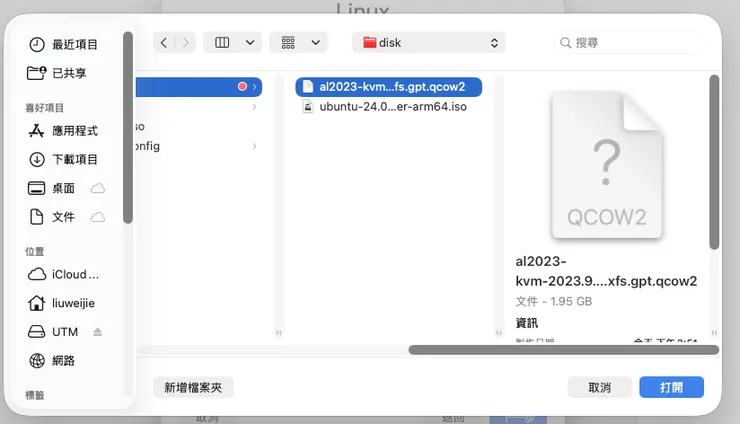Click the Cancel (取消) button
This screenshot has height=424, width=740.
click(600, 388)
